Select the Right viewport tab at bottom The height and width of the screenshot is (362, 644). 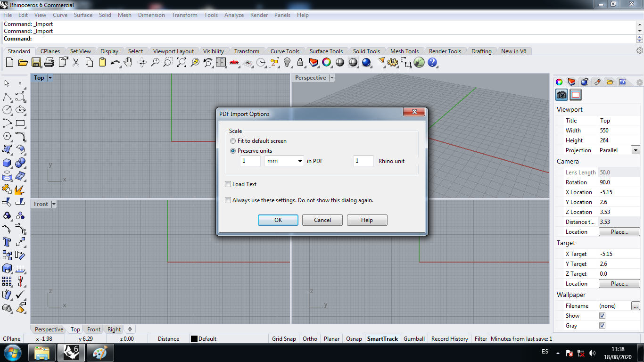(114, 329)
